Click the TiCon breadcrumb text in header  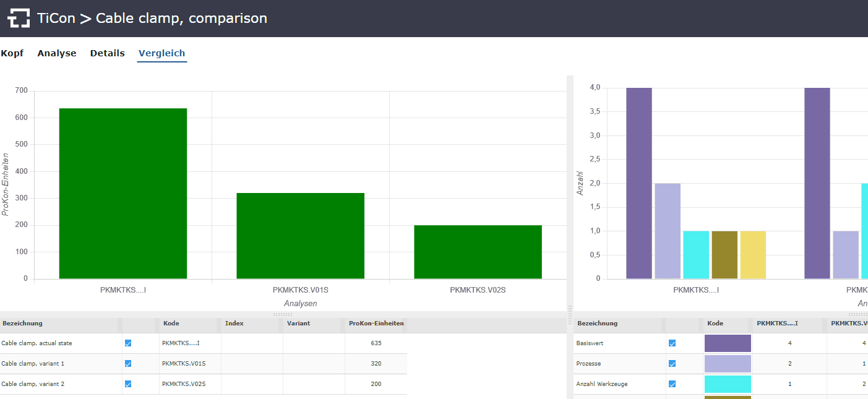click(56, 19)
